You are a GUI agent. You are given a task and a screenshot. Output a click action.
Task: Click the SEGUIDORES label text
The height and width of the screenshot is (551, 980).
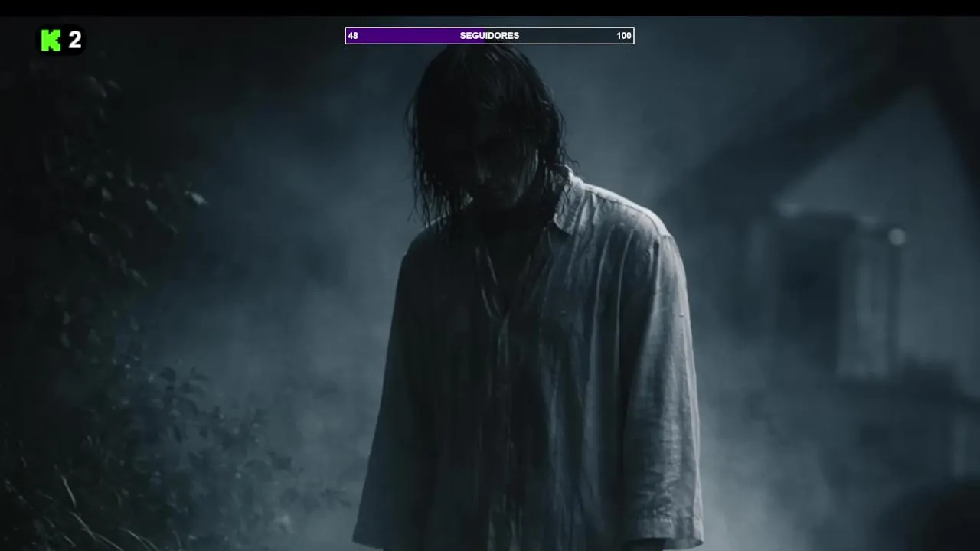point(489,36)
